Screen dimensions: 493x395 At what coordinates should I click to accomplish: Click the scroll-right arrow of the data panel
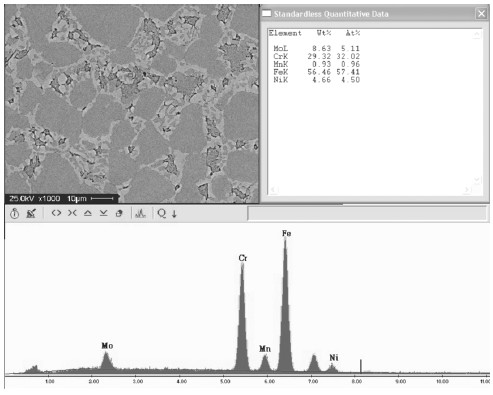tap(467, 190)
